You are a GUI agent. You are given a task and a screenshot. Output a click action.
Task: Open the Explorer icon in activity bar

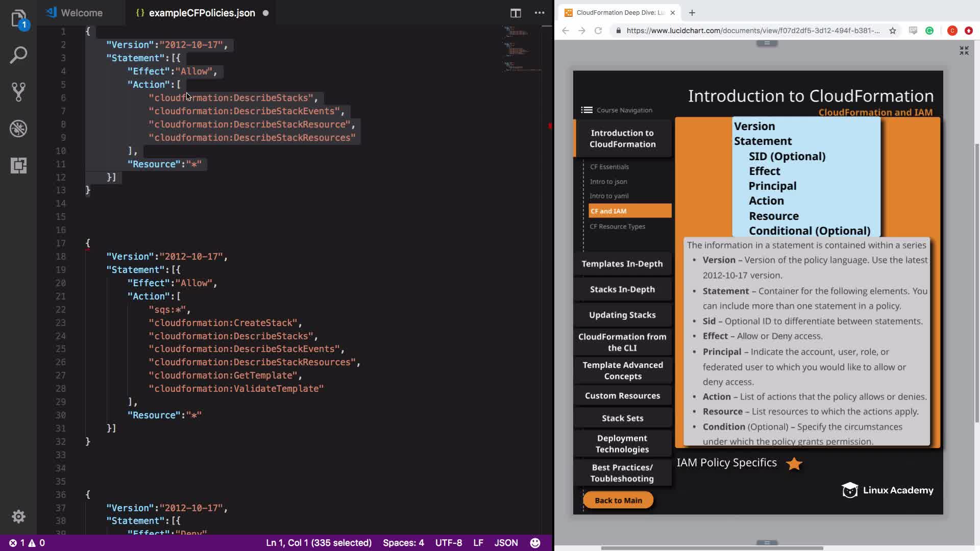pyautogui.click(x=18, y=19)
